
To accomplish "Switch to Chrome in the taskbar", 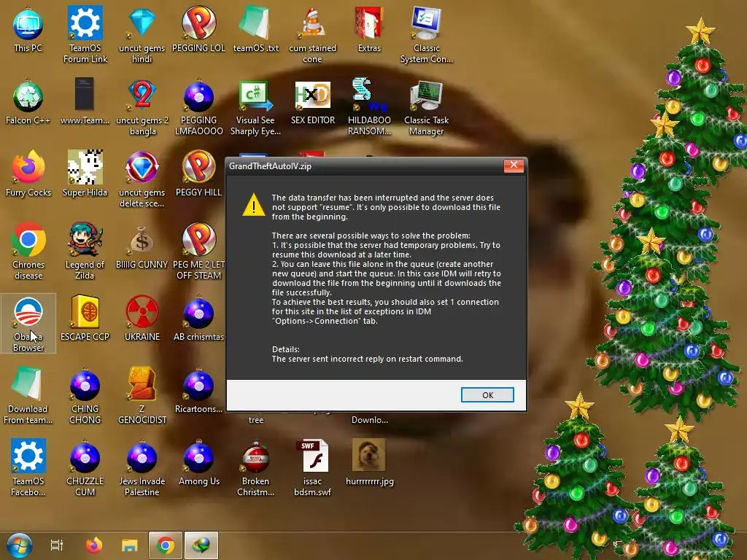I will coord(166,545).
